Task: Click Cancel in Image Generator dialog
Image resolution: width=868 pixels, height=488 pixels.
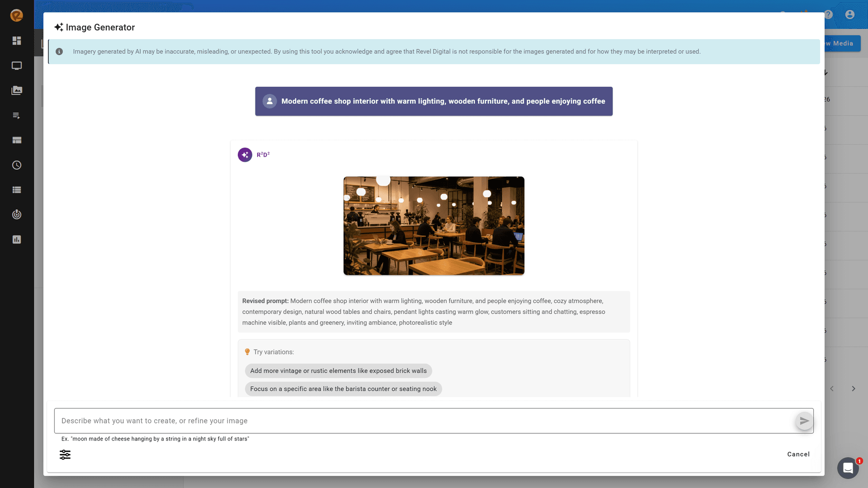Action: [798, 455]
